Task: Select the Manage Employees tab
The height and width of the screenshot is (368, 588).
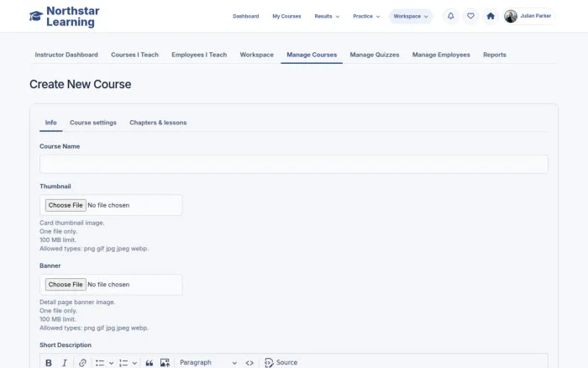Action: [441, 55]
